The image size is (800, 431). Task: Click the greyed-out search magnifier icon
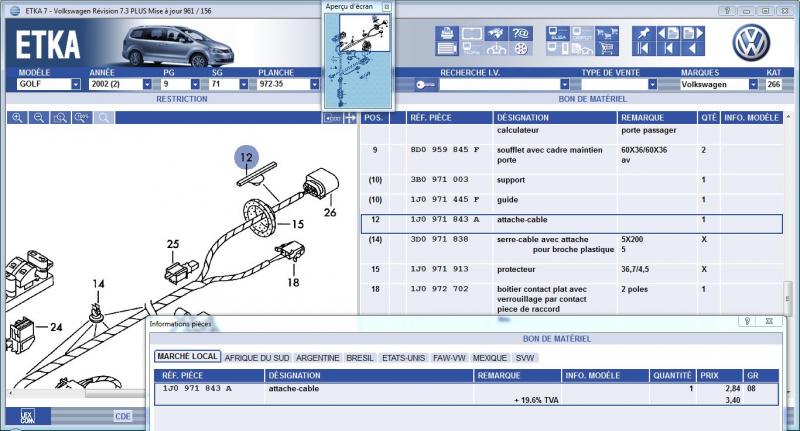(x=104, y=118)
